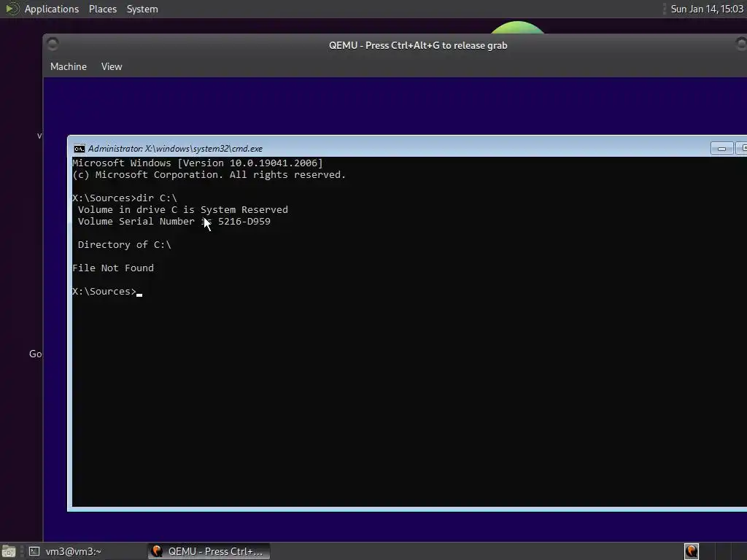The width and height of the screenshot is (747, 560).
Task: Click the QEMU icon in the taskbar entry
Action: pos(157,551)
